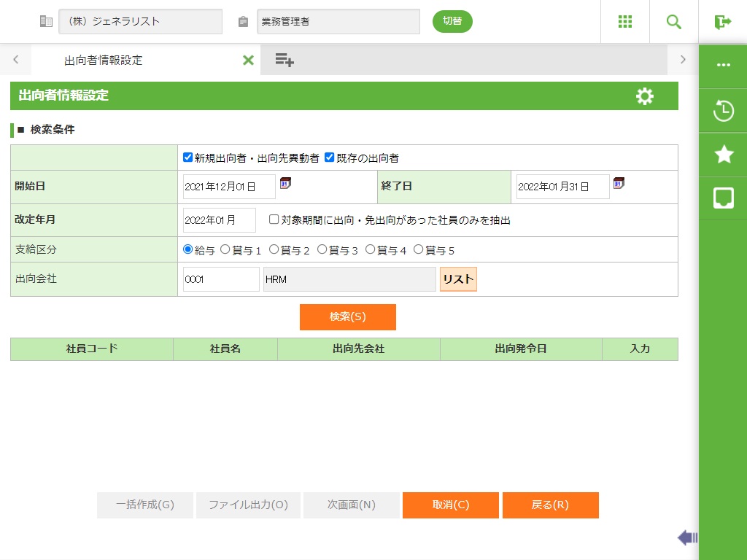This screenshot has height=560, width=747.
Task: Click the 改定年月 input field
Action: point(219,220)
